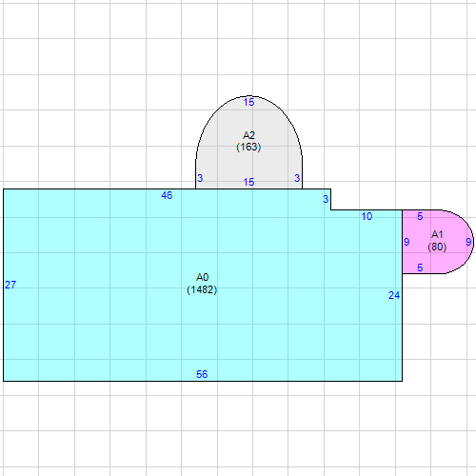Click the 5 dimension on A1's bottom edge
The image size is (476, 476).
pyautogui.click(x=420, y=268)
